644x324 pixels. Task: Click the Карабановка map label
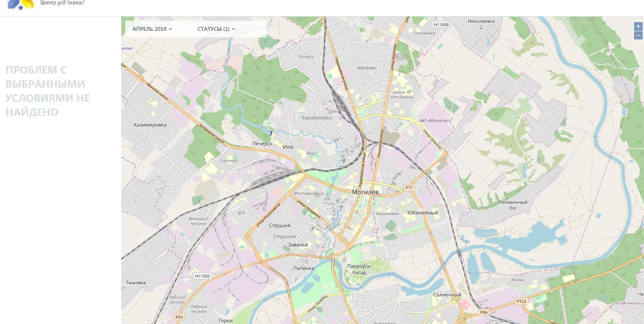point(316,117)
